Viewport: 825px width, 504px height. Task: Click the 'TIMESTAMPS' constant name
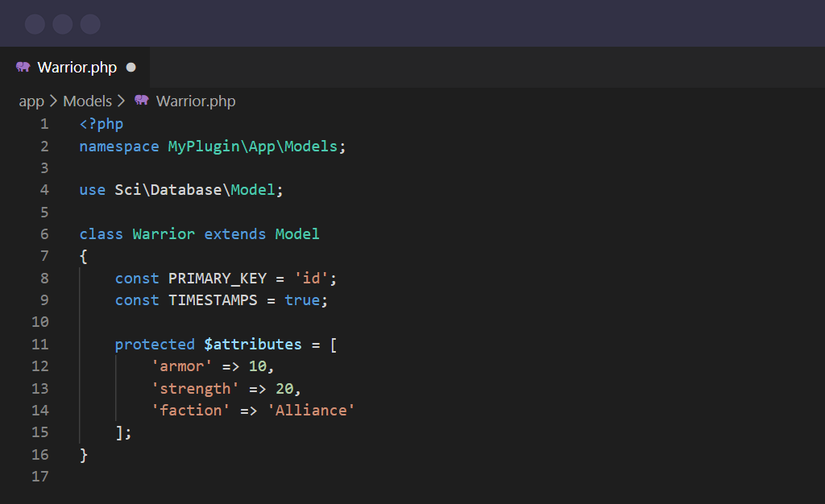pyautogui.click(x=213, y=300)
